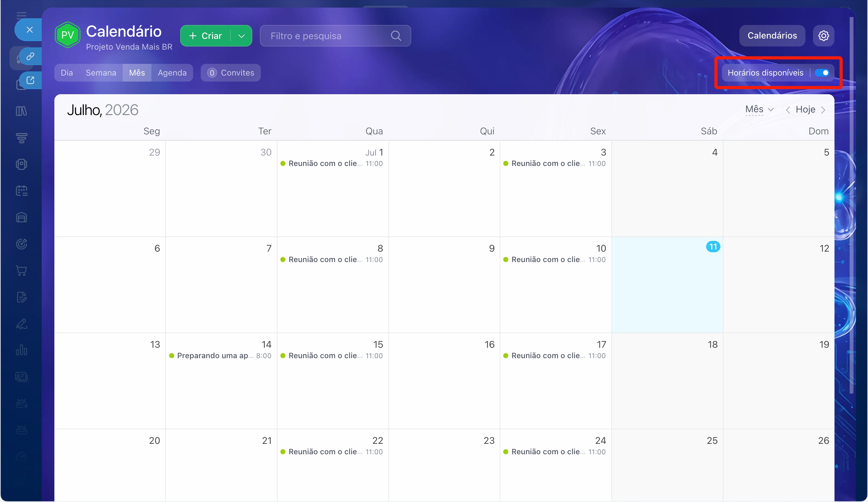The width and height of the screenshot is (868, 502).
Task: Open the Calendários button
Action: pyautogui.click(x=772, y=35)
